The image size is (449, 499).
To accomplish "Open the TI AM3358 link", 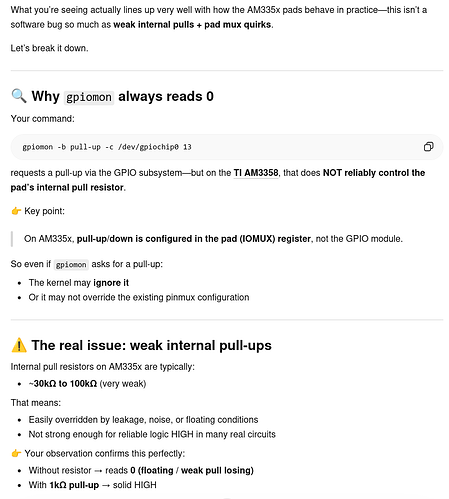I will [256, 173].
